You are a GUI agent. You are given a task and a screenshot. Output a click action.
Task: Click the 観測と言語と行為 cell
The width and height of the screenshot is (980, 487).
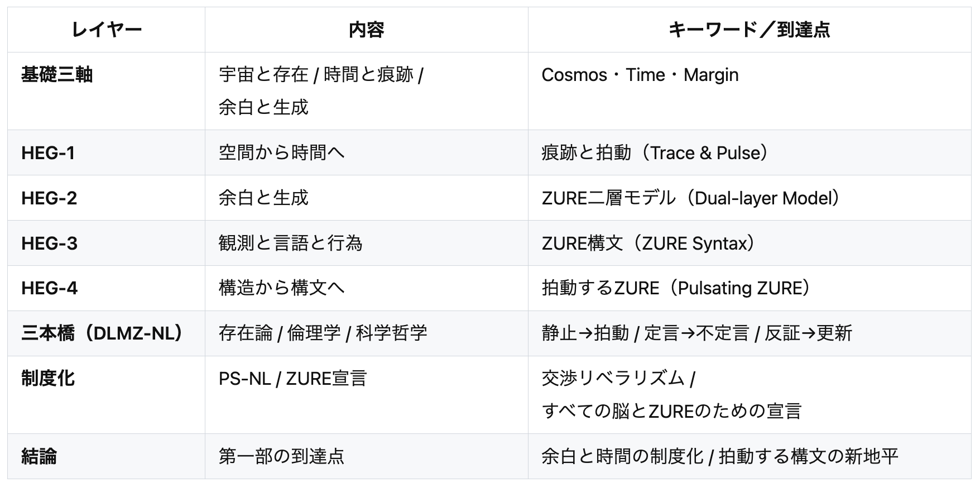pos(290,243)
